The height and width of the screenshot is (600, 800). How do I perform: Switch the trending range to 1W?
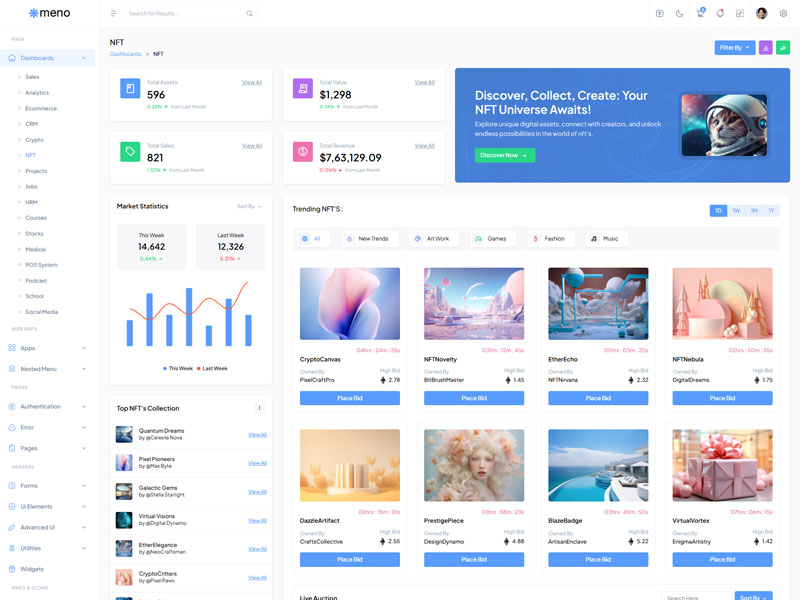pyautogui.click(x=736, y=211)
